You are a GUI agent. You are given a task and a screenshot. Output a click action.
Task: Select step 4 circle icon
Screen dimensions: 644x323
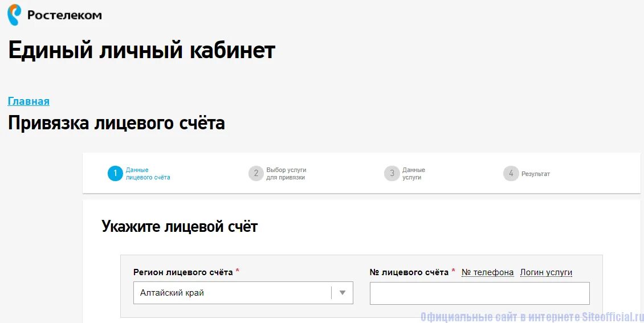(x=511, y=173)
